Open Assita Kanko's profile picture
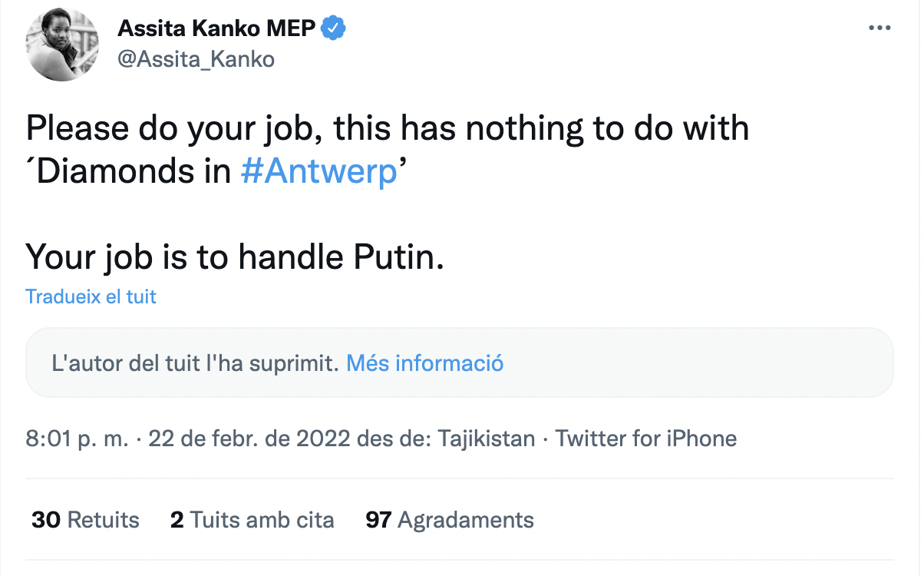 pos(61,45)
